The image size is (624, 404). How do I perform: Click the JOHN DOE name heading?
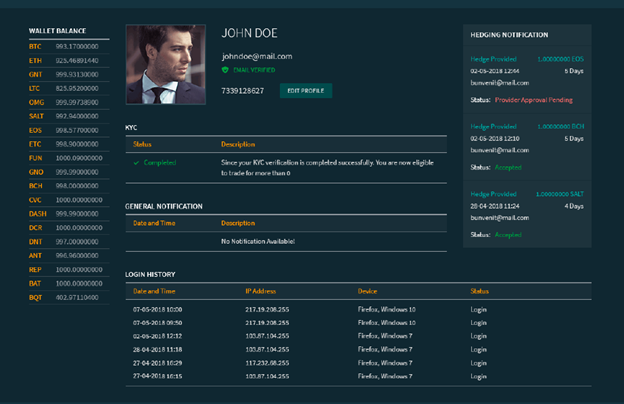249,33
